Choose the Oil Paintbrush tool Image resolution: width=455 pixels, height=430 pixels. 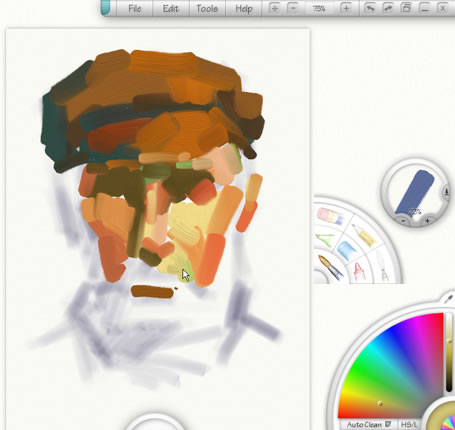[x=330, y=267]
